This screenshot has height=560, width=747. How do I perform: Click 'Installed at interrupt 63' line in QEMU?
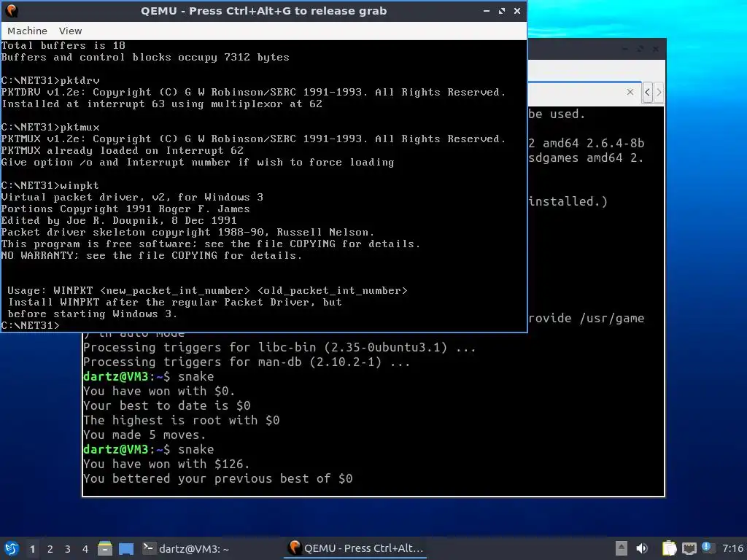tap(161, 104)
